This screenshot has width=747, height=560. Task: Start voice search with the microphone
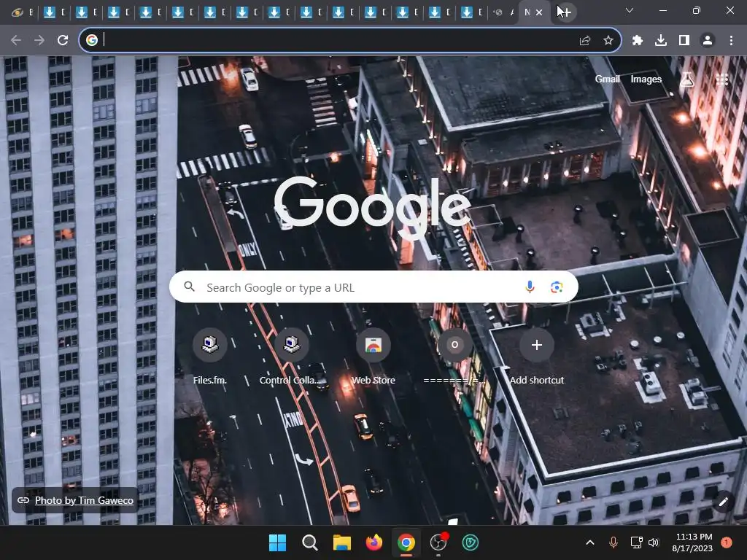click(x=530, y=287)
